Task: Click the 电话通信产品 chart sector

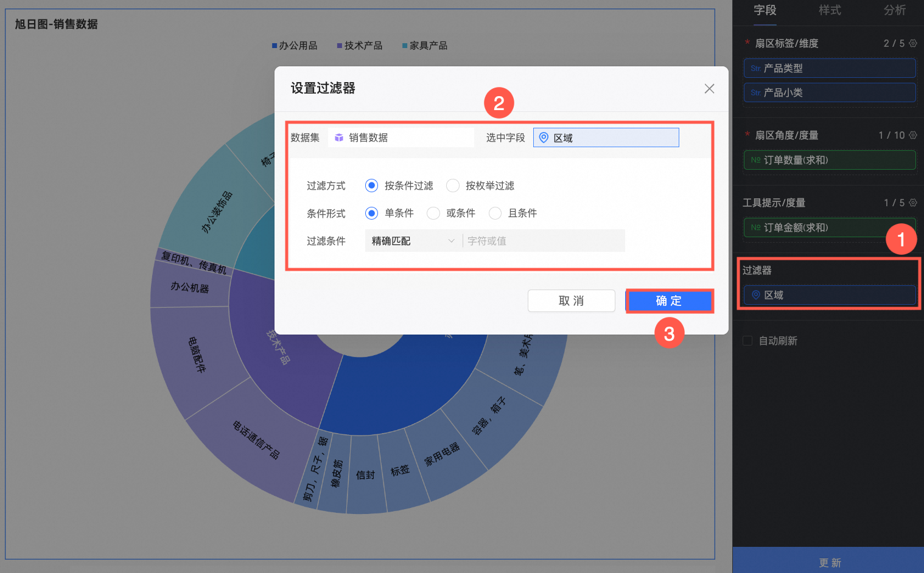Action: 256,439
